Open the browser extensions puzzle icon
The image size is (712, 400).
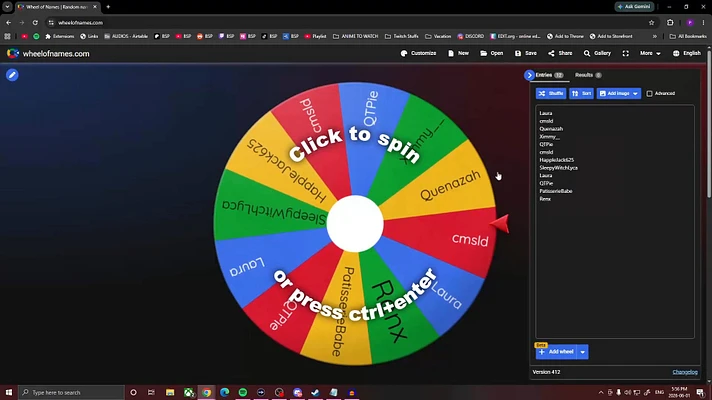tap(670, 23)
